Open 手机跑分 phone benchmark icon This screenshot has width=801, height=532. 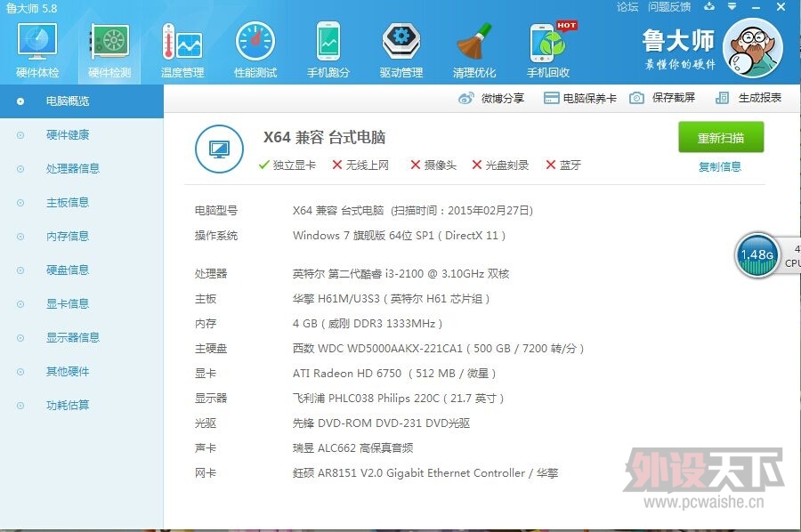click(x=328, y=50)
